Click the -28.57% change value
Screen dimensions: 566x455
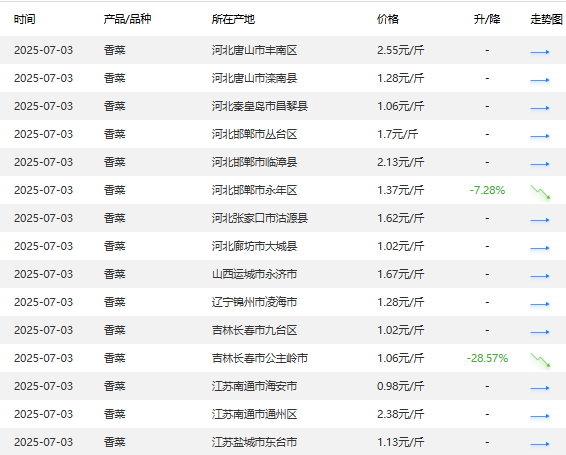click(x=487, y=358)
